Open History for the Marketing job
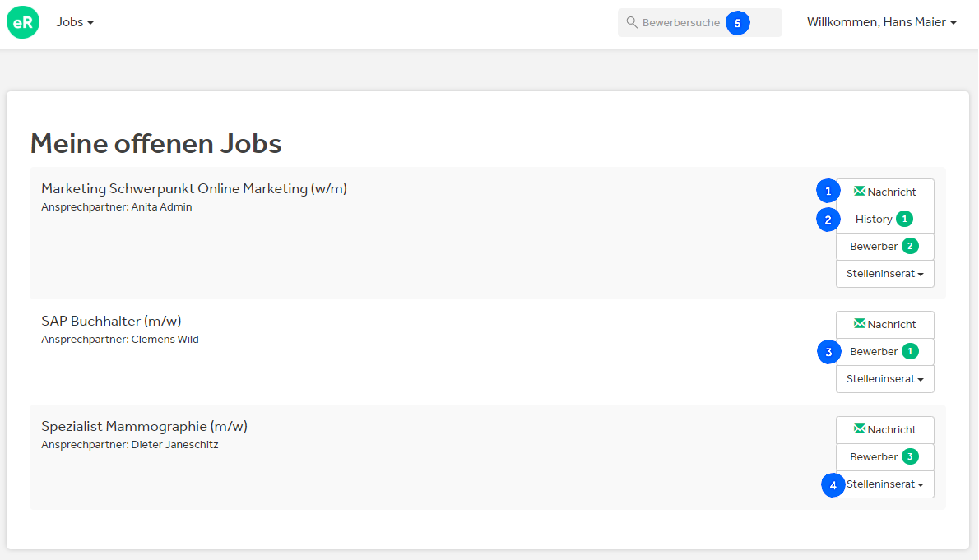The height and width of the screenshot is (560, 979). tap(873, 220)
